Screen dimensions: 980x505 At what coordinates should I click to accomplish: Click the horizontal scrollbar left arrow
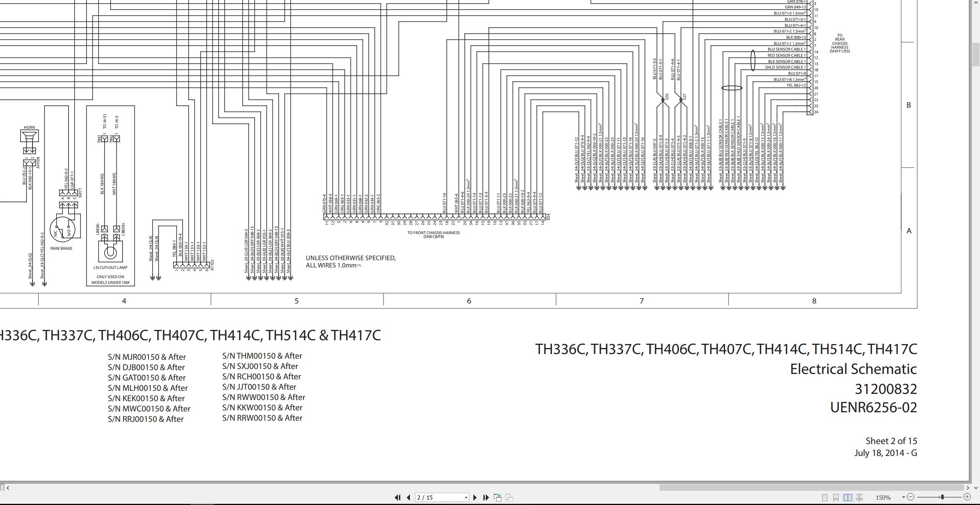click(x=8, y=488)
